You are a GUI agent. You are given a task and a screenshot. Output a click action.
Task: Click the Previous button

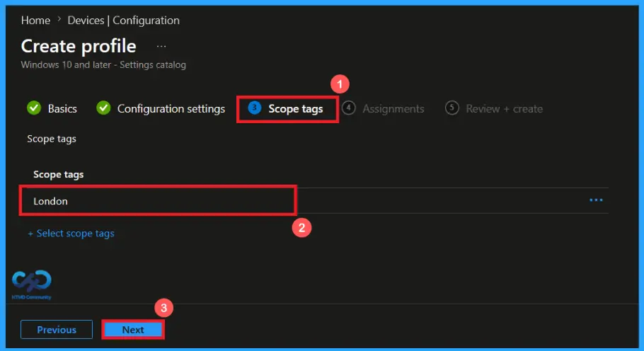(x=57, y=330)
